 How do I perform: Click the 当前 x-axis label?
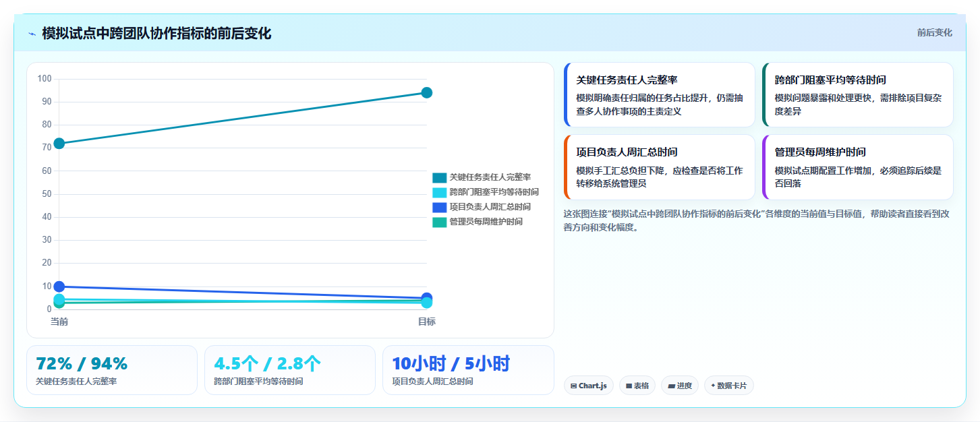pos(59,322)
